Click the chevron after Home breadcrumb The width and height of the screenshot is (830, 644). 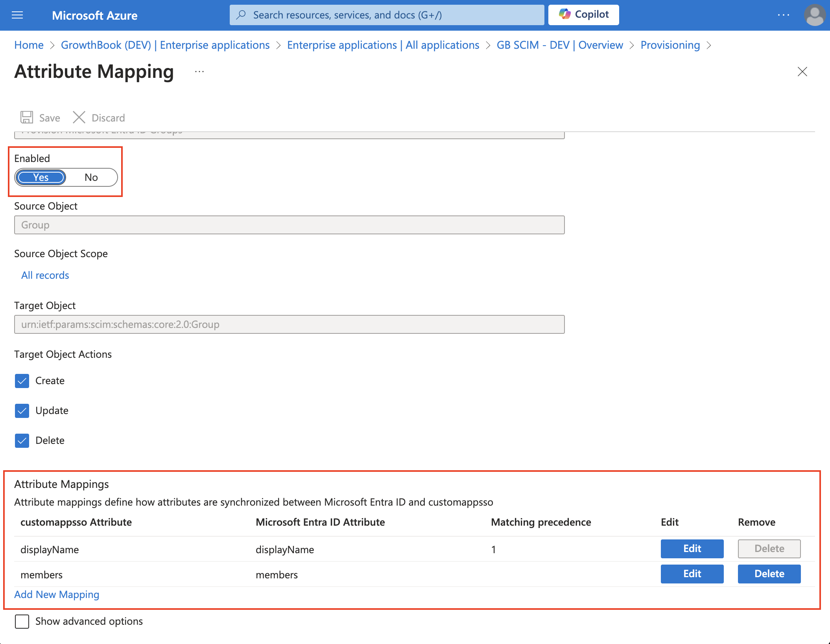coord(52,45)
